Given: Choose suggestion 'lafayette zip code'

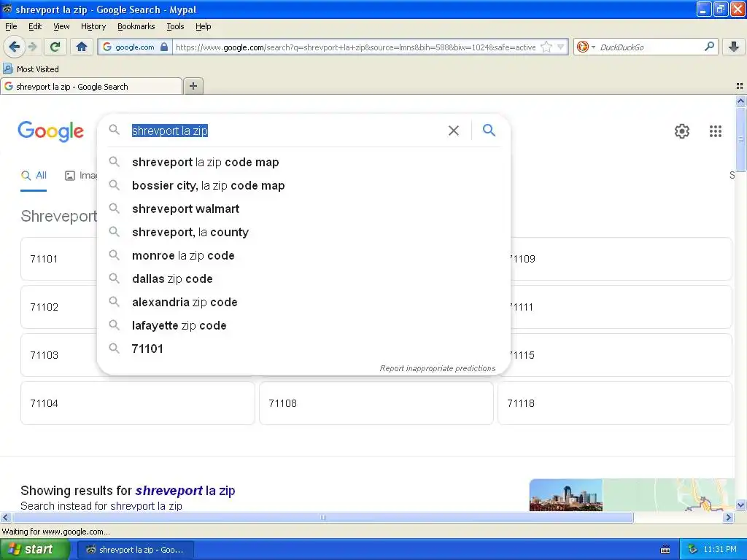Looking at the screenshot, I should 304,325.
